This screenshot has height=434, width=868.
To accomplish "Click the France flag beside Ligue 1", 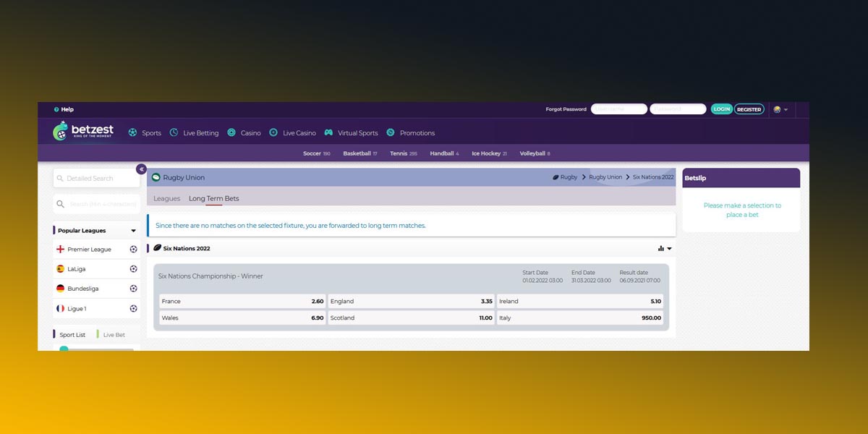I will (60, 308).
